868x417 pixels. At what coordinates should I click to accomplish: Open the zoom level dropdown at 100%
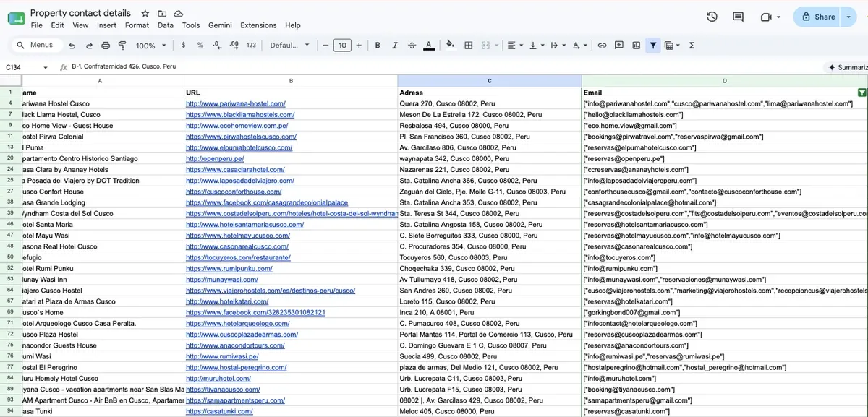coord(151,46)
